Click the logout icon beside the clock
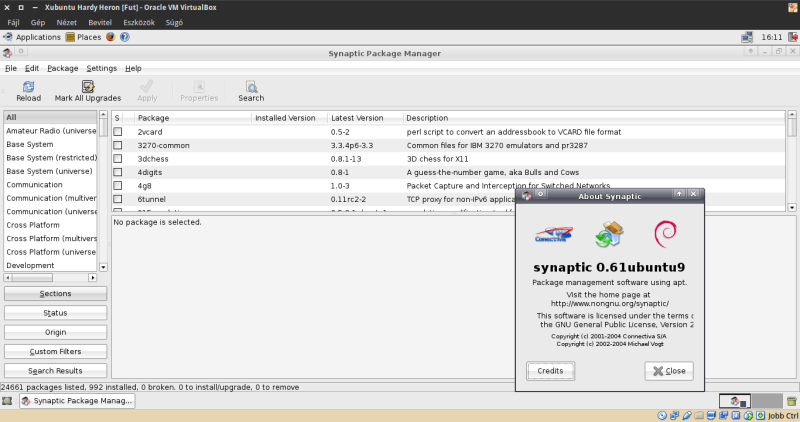 [x=793, y=37]
